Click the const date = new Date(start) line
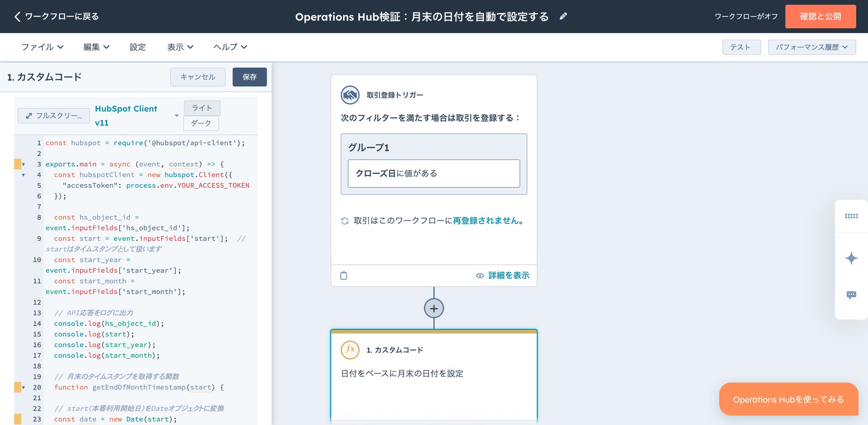Screen dimensions: 868x425 pos(115,419)
